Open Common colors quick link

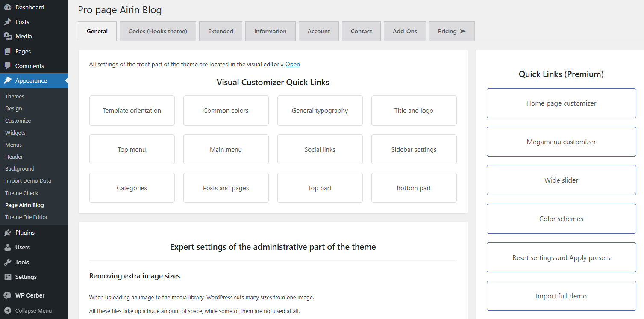[x=226, y=111]
